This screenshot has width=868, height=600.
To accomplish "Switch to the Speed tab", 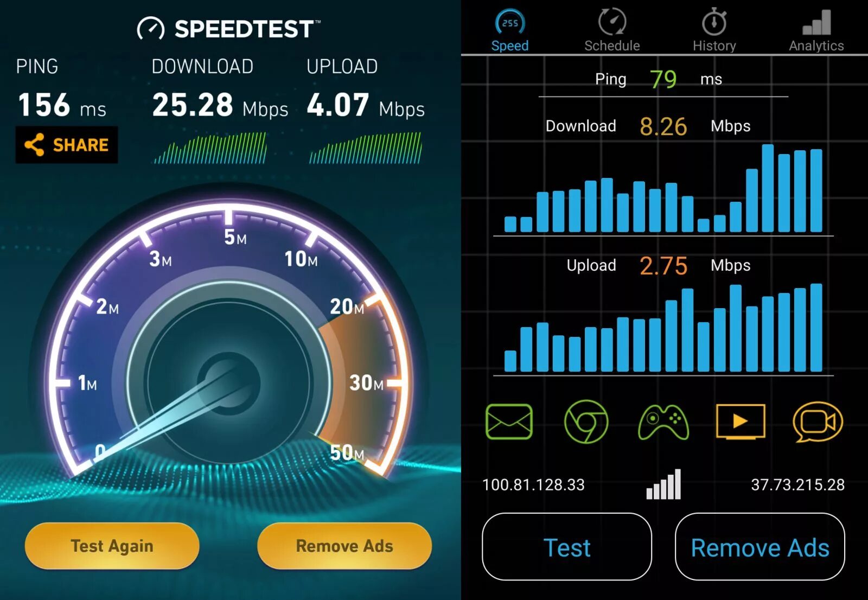I will (510, 30).
